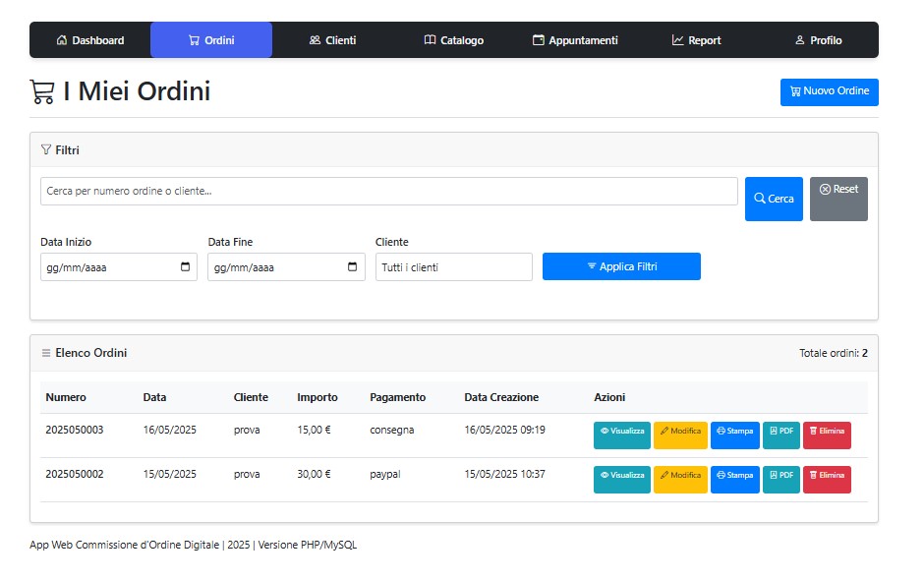Export order 2025050003 as PDF
Viewport: 924px width, 580px height.
pyautogui.click(x=781, y=432)
